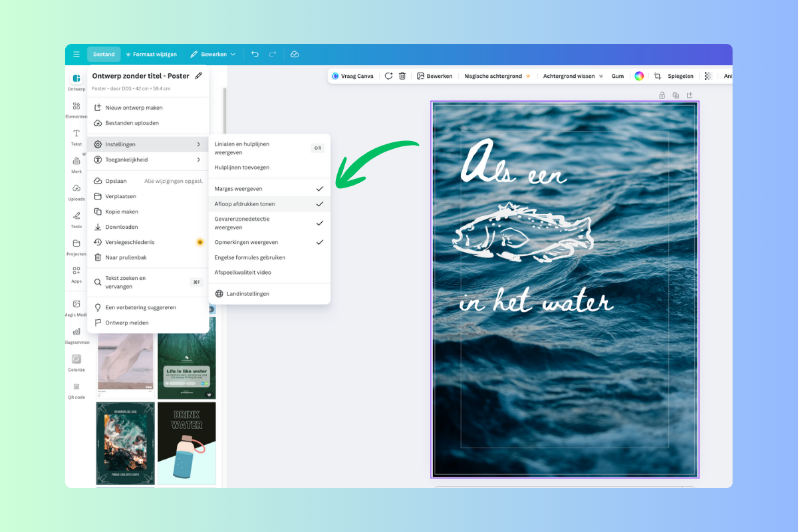This screenshot has height=532, width=798.
Task: Expand the Toegankelijkheid submenu
Action: 148,160
